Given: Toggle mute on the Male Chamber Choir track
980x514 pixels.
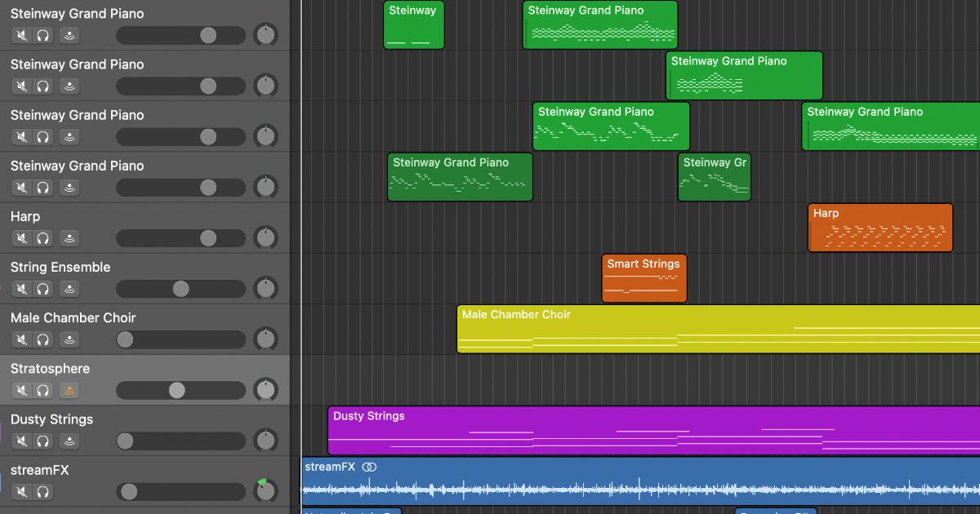Looking at the screenshot, I should point(20,339).
